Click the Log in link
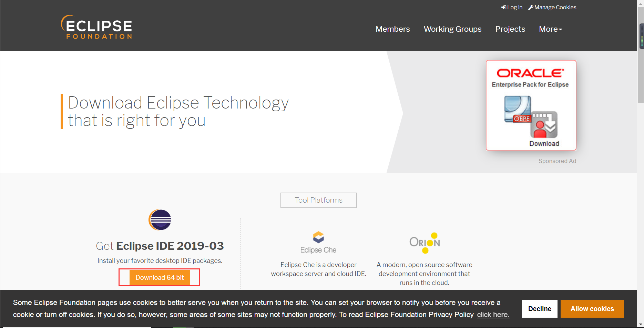 (512, 7)
